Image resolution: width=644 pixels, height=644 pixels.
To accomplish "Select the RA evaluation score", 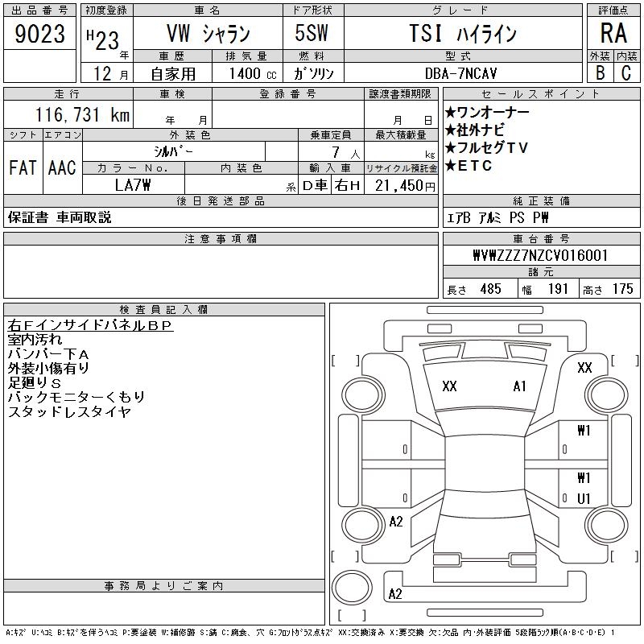I will pos(613,33).
